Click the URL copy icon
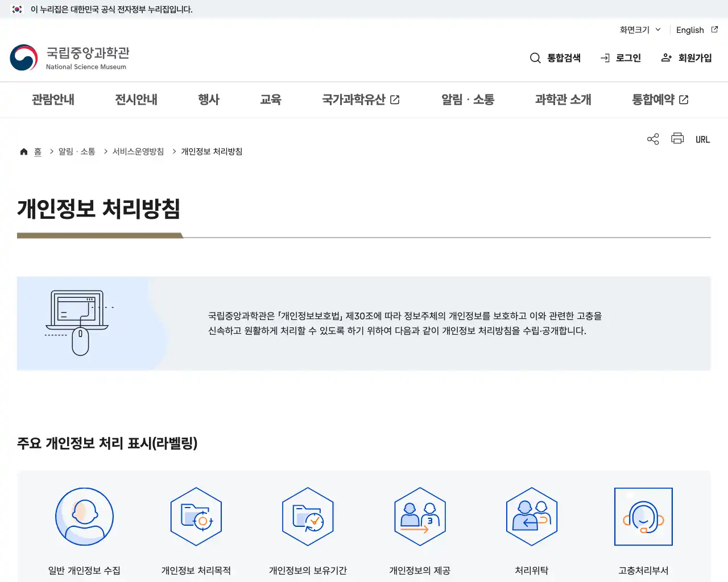 point(702,139)
